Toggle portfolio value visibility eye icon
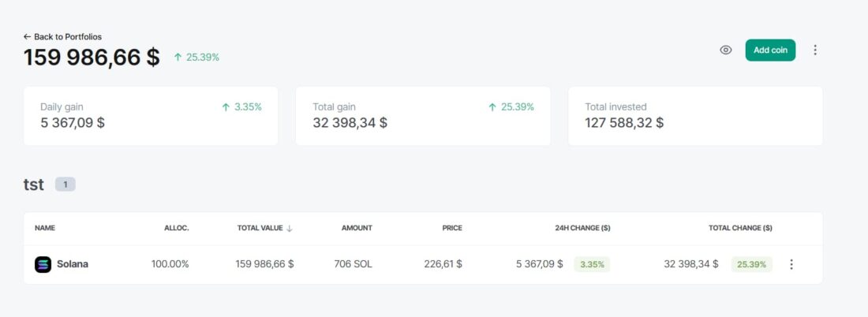This screenshot has height=317, width=868. click(726, 50)
